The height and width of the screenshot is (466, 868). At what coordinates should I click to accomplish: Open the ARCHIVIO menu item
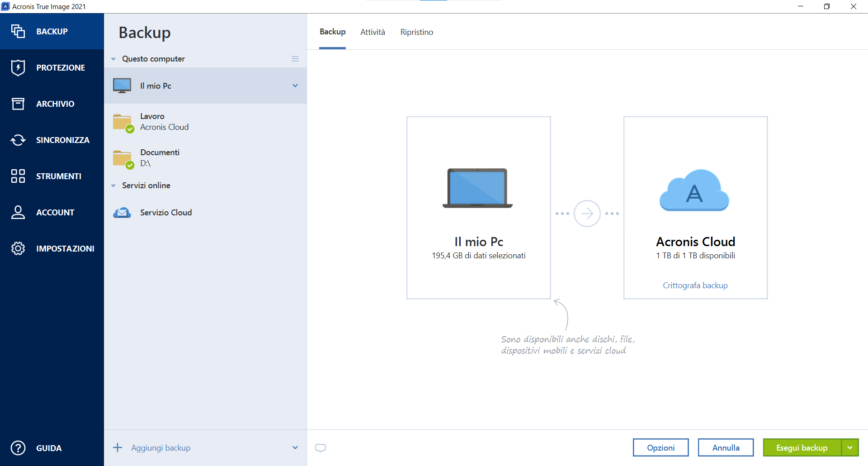52,104
